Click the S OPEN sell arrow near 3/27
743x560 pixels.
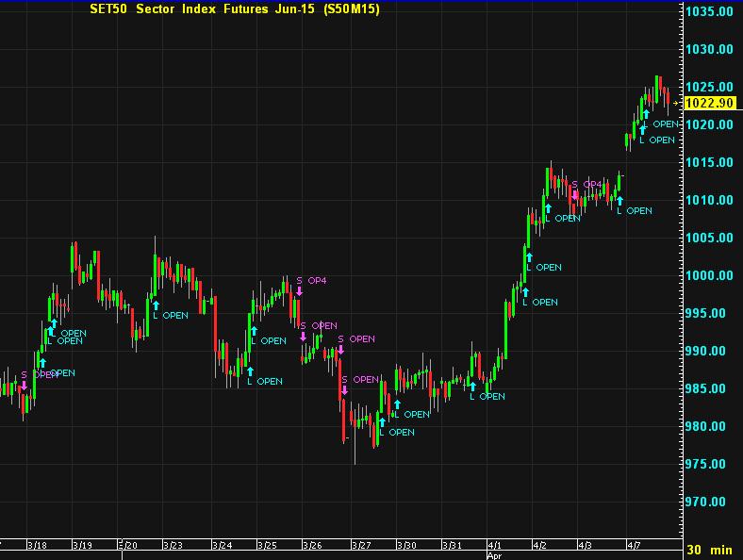coord(345,390)
